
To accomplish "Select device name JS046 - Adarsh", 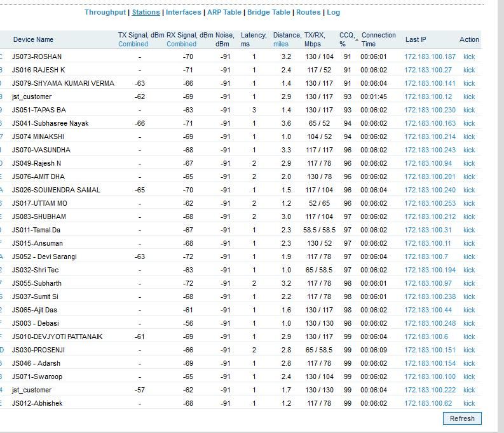I will coord(36,363).
